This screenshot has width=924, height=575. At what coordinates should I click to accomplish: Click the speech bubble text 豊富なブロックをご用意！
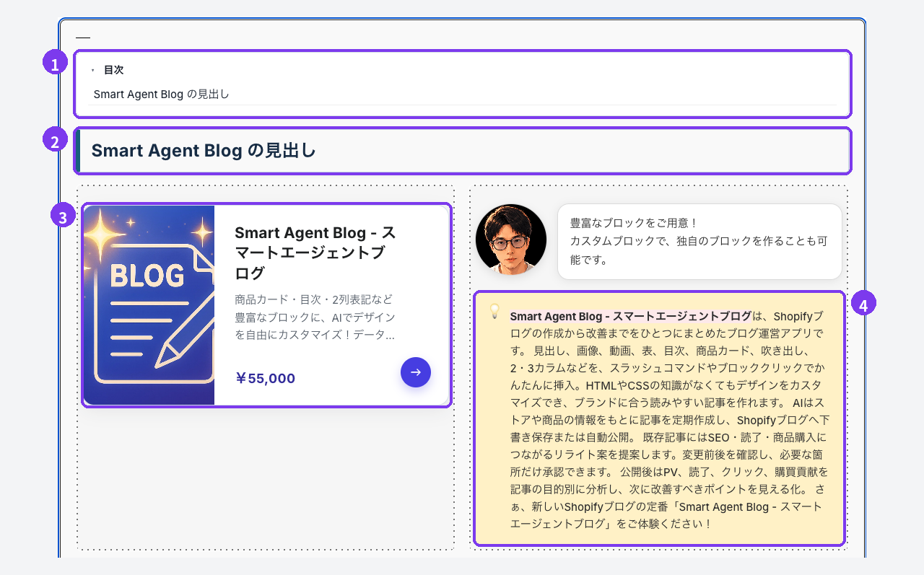(x=633, y=224)
